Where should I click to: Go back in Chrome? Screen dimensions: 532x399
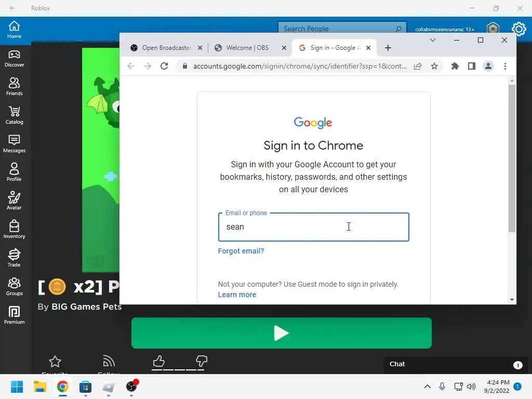pos(131,66)
